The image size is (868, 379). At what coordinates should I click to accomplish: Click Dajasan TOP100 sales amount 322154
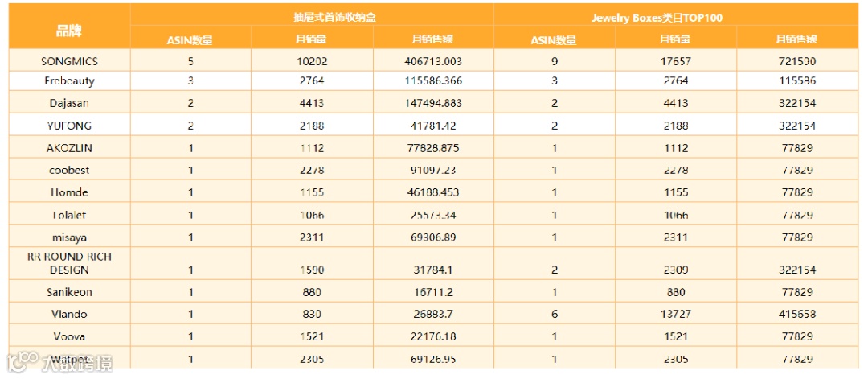(x=796, y=103)
